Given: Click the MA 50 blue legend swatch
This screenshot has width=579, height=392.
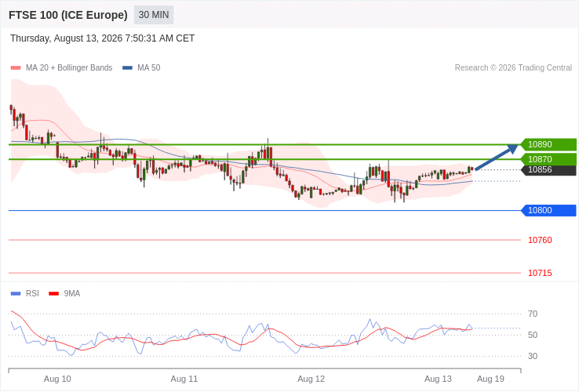Looking at the screenshot, I should (127, 68).
